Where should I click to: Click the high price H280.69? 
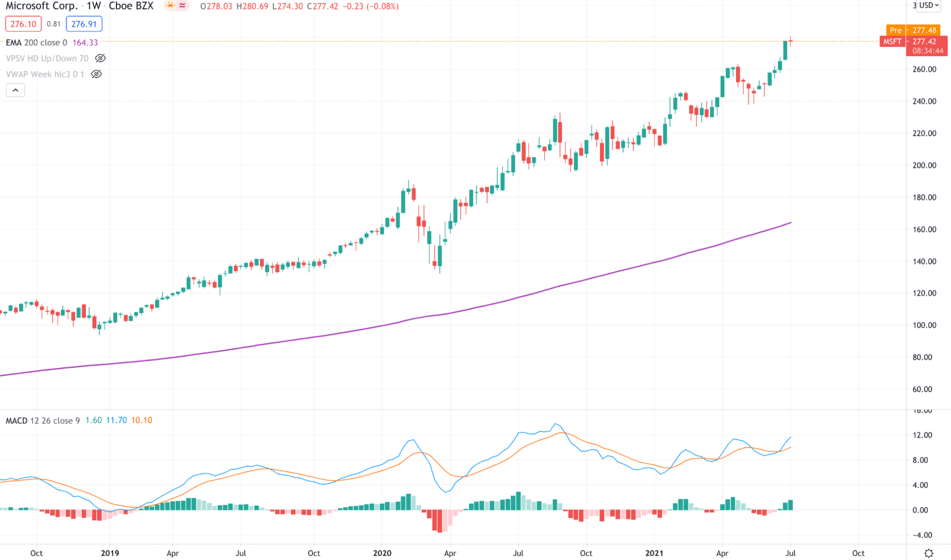click(x=252, y=6)
